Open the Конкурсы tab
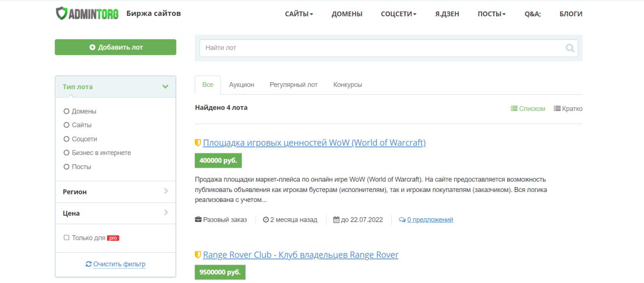Viewport: 644px width, 283px height. click(x=347, y=85)
